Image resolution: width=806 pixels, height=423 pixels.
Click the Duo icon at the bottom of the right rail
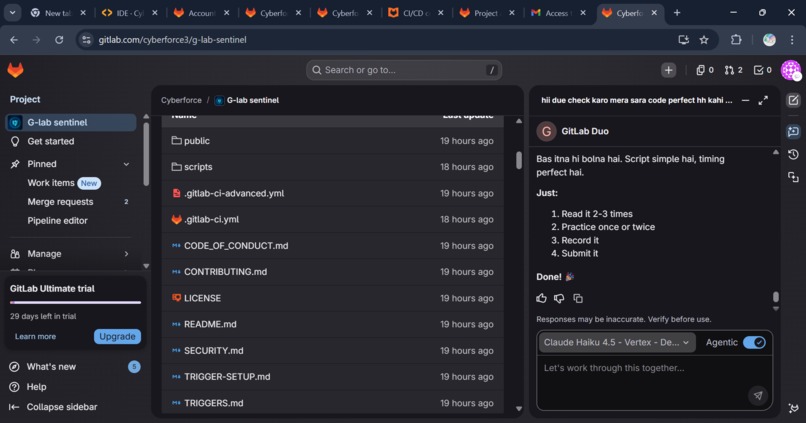pos(793,408)
